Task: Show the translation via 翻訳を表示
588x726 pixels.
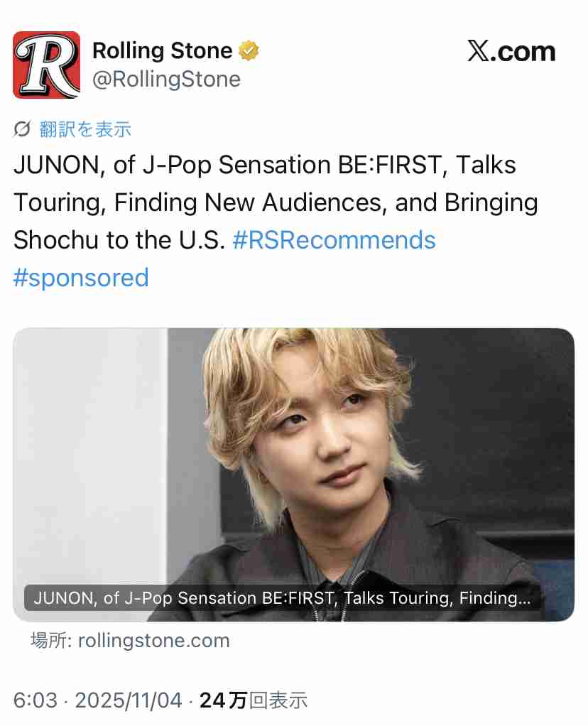Action: click(x=85, y=129)
